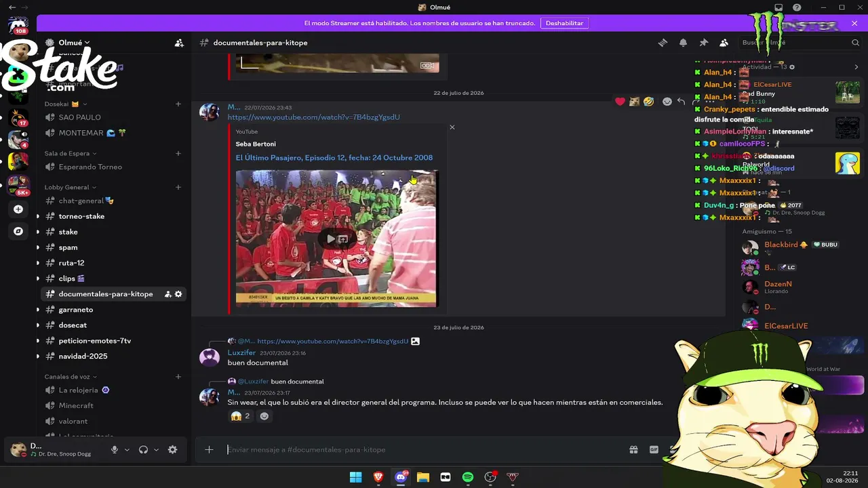
Task: Click the Add a Server plus icon
Action: click(18, 209)
